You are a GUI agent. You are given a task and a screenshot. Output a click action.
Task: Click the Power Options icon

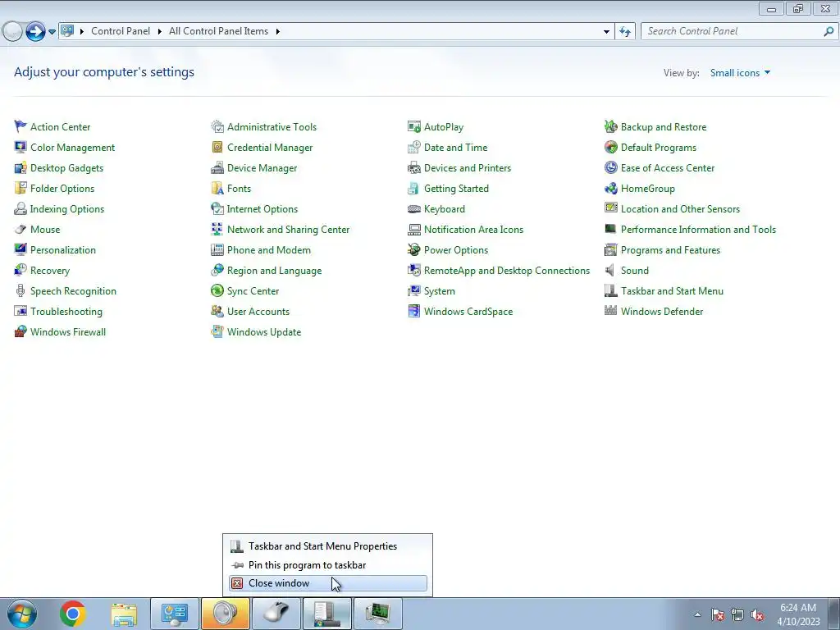click(x=414, y=249)
